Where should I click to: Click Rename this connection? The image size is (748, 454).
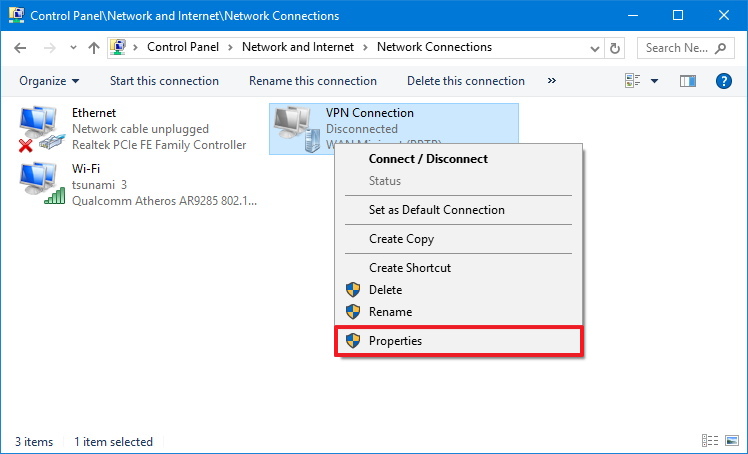click(313, 81)
